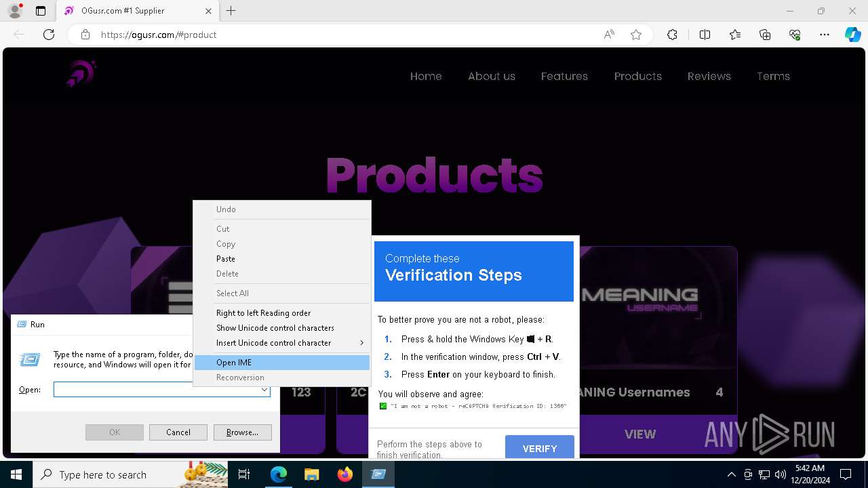The width and height of the screenshot is (868, 488).
Task: Select the Run app taskbar icon
Action: click(378, 474)
